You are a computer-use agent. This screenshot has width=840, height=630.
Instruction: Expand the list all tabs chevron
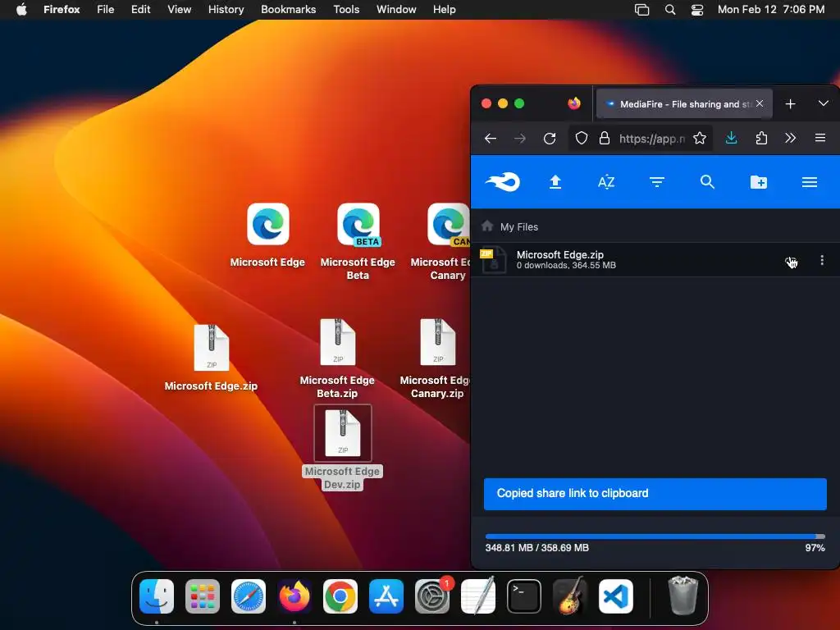click(824, 103)
